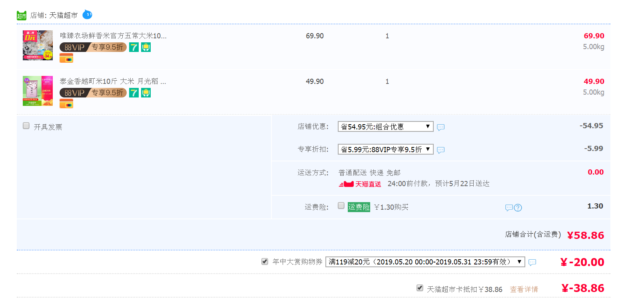Click the red 49.90 subtotal of 泰金香 rice
The image size is (644, 300).
point(594,81)
